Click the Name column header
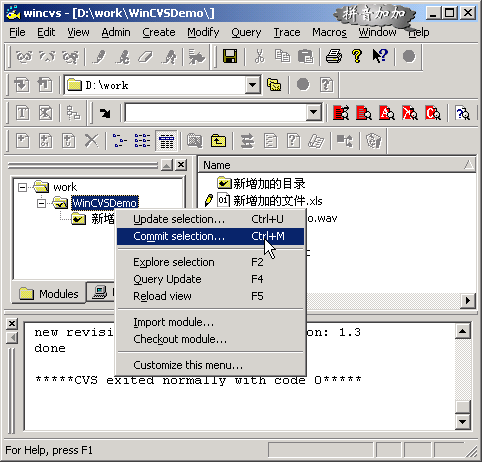The image size is (482, 462). 337,165
